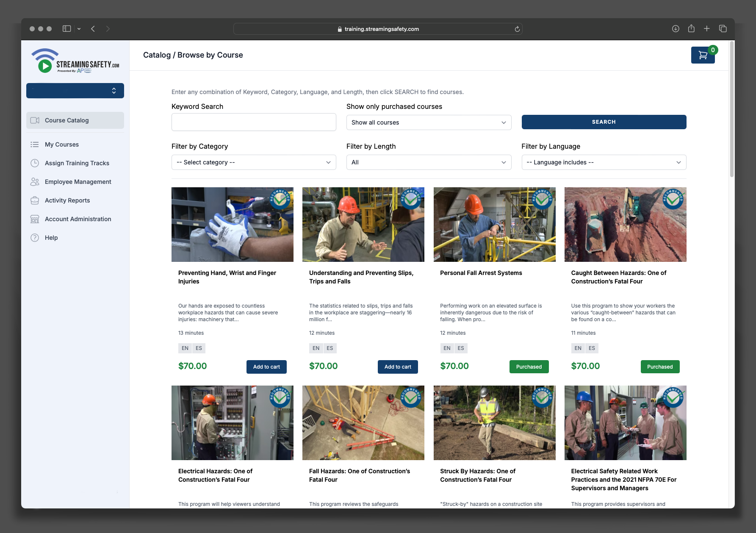The width and height of the screenshot is (756, 533).
Task: Open My Courses in the sidebar
Action: (x=62, y=144)
